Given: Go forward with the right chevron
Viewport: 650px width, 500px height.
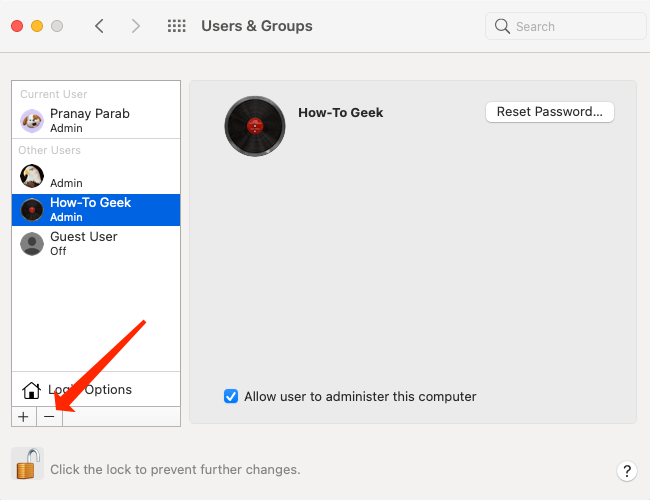Looking at the screenshot, I should (x=136, y=26).
